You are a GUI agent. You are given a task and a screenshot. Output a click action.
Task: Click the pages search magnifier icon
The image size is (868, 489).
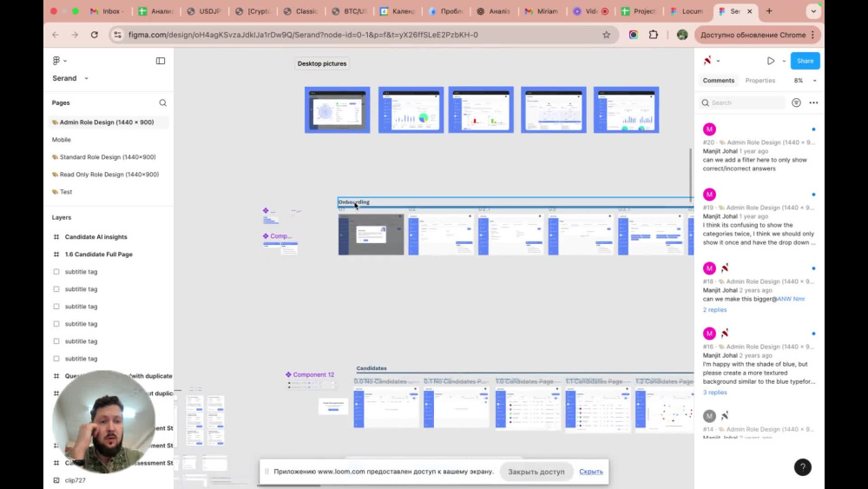pos(163,102)
